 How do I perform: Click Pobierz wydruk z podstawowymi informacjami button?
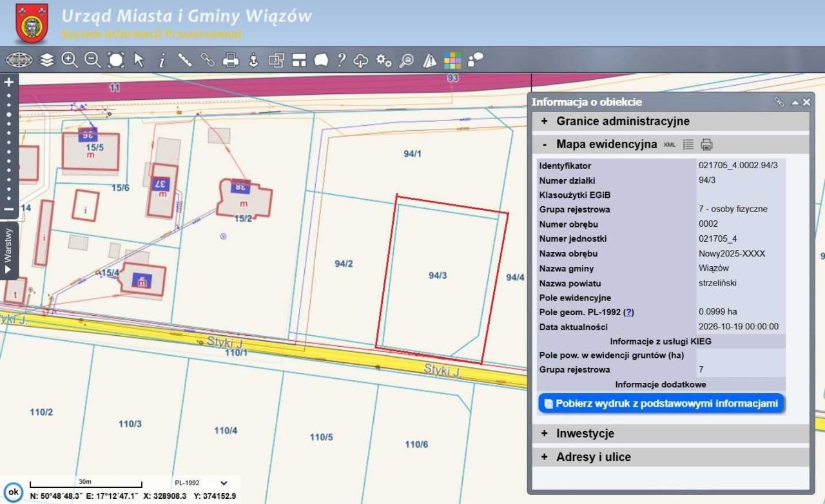[661, 403]
